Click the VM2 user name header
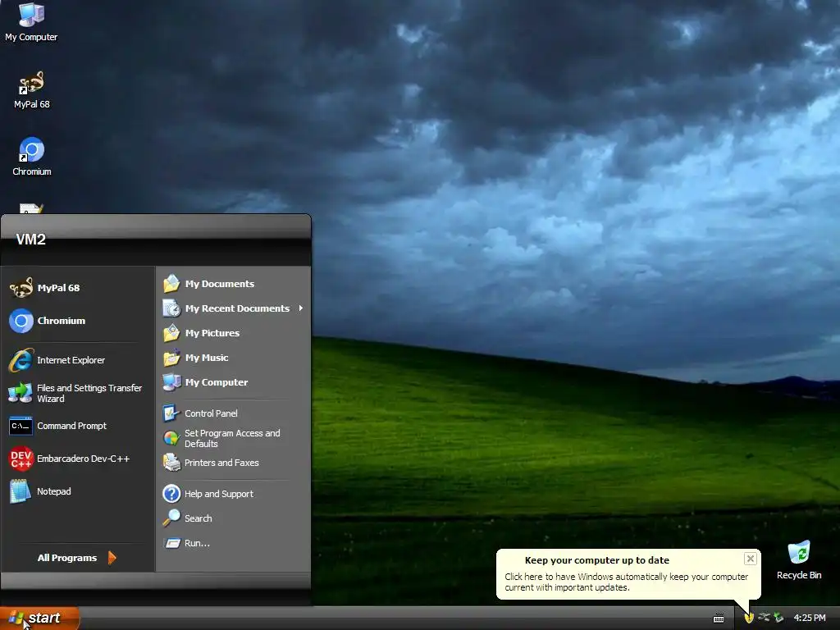 (31, 240)
